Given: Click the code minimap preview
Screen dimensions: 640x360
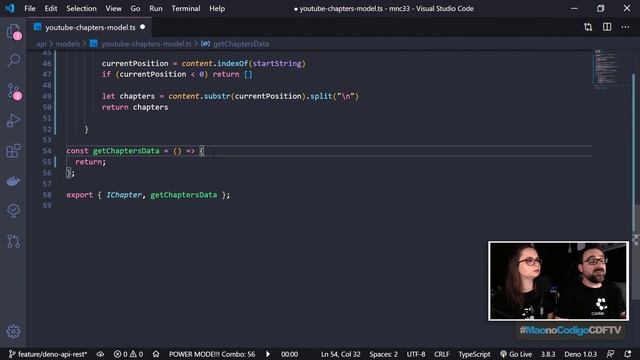Looking at the screenshot, I should pos(607,68).
